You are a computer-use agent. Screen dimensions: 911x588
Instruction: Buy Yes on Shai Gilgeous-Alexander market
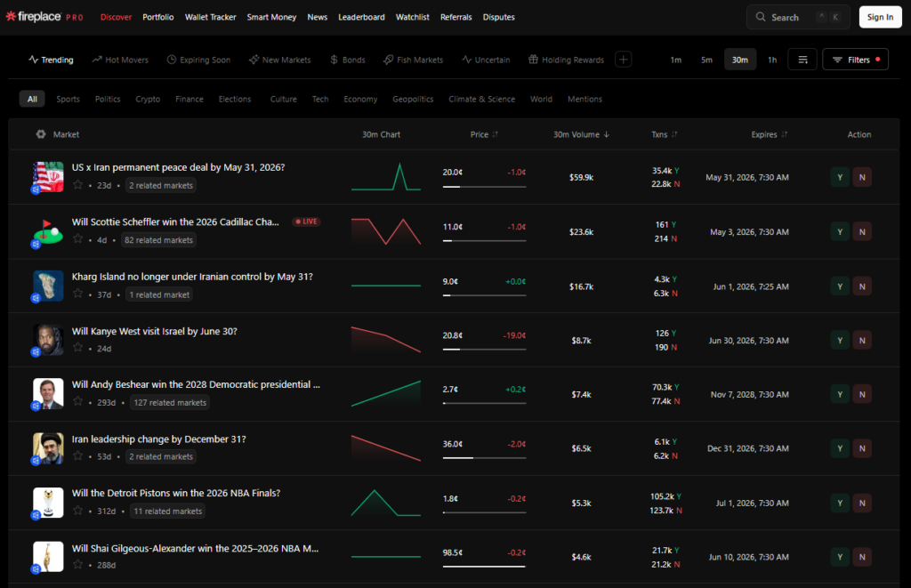[x=840, y=557]
